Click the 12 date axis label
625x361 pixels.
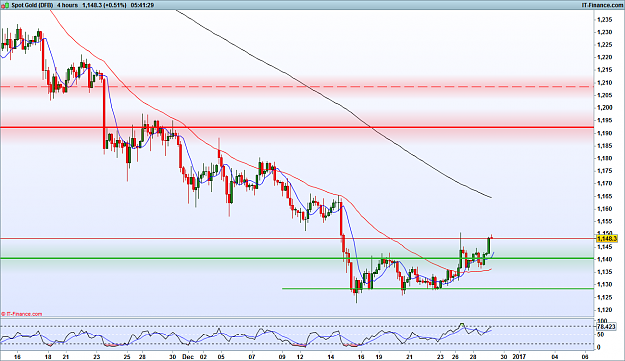tap(300, 357)
